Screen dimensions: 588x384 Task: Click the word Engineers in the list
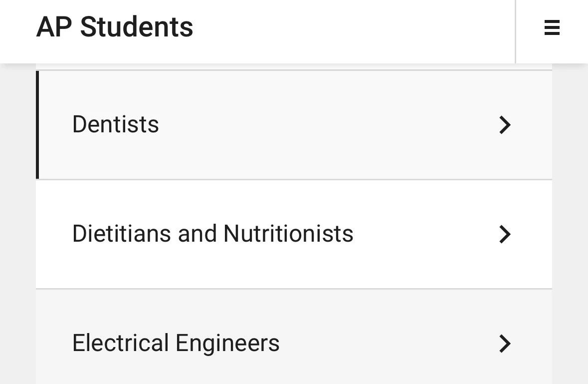(227, 344)
